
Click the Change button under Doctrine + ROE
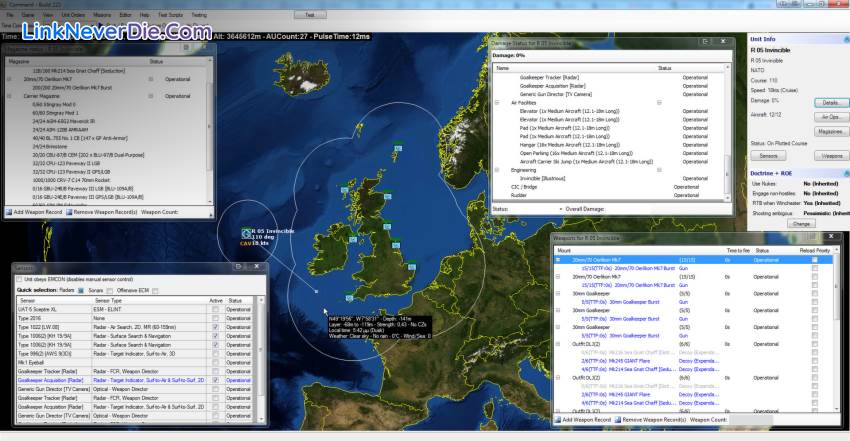click(x=801, y=224)
